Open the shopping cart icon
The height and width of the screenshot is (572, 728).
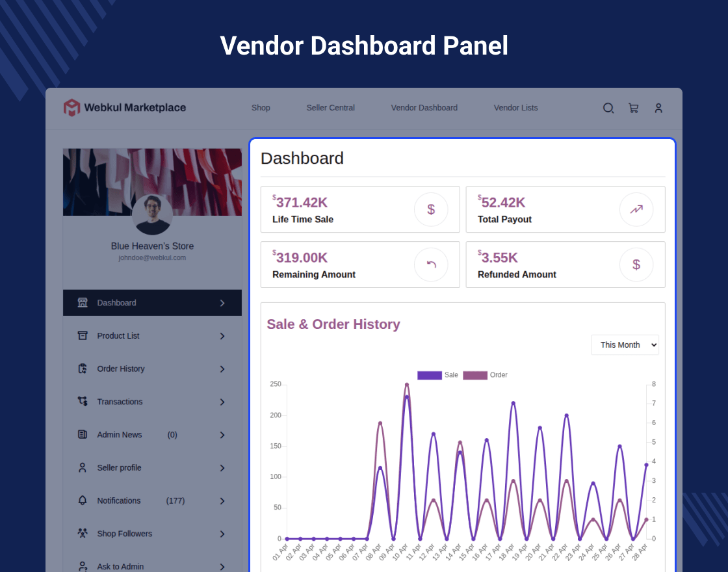pyautogui.click(x=633, y=108)
